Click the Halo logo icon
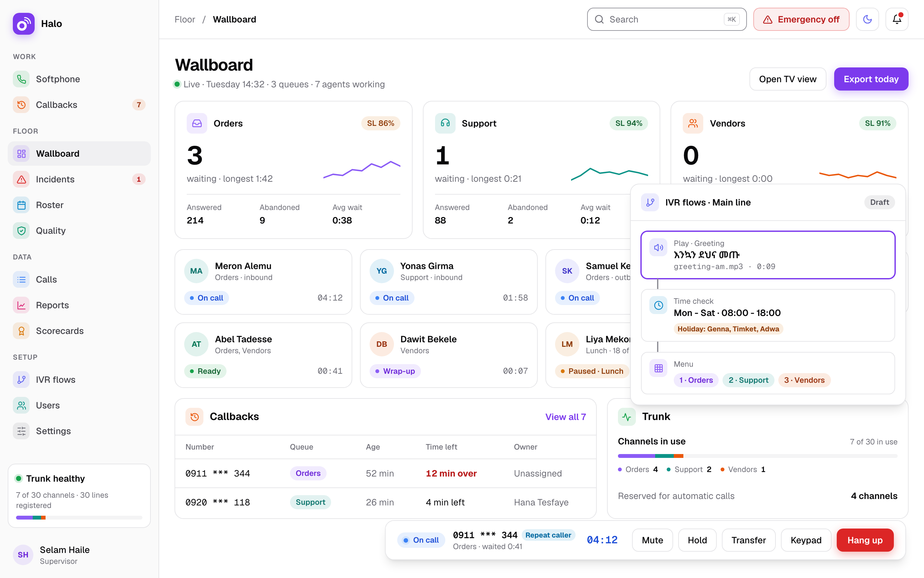Viewport: 924px width, 578px height. click(x=23, y=24)
